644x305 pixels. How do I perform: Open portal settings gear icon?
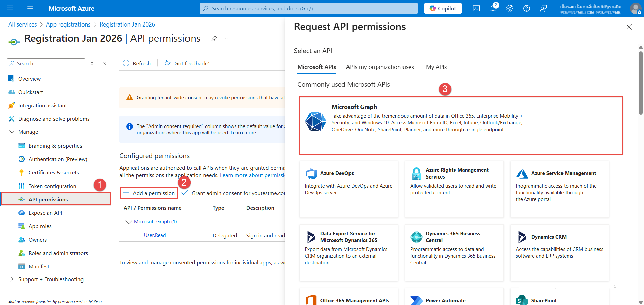(510, 8)
